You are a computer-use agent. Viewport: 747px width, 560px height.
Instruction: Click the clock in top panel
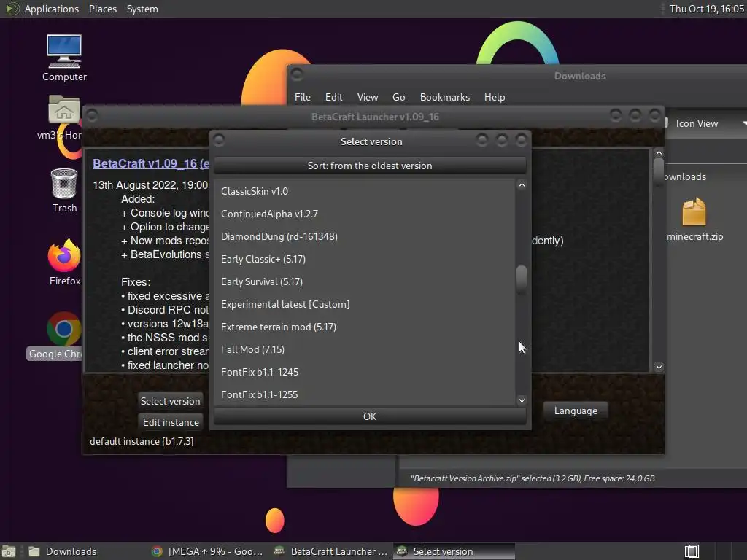(706, 9)
